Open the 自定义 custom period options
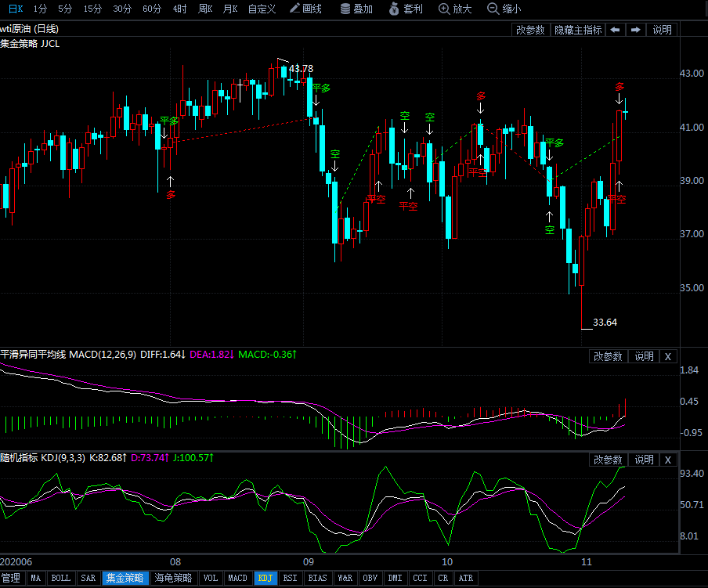The height and width of the screenshot is (588, 708). [x=262, y=9]
